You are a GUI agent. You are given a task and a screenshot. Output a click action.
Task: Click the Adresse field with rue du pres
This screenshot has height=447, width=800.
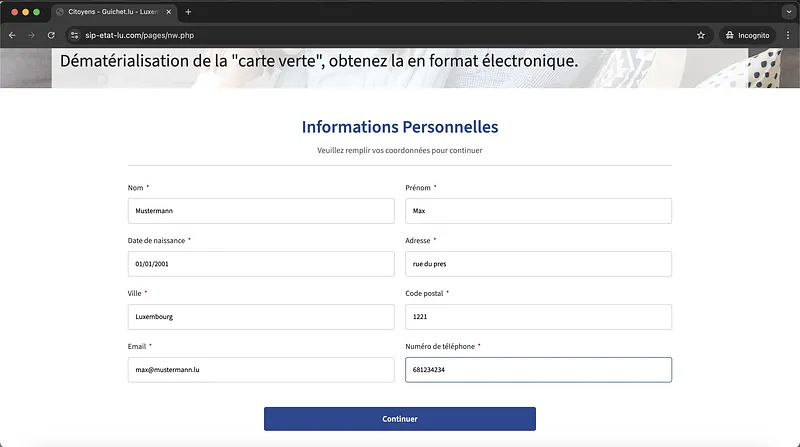[x=538, y=264]
